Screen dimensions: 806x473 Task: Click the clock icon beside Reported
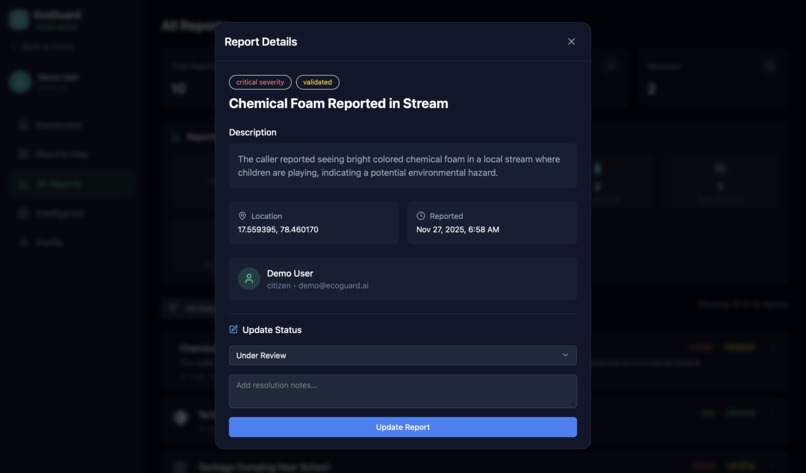click(x=421, y=216)
